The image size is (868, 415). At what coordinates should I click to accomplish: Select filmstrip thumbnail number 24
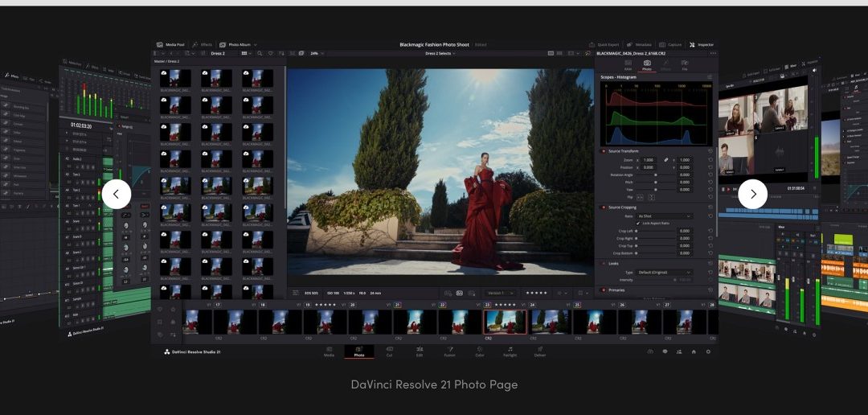pos(551,322)
